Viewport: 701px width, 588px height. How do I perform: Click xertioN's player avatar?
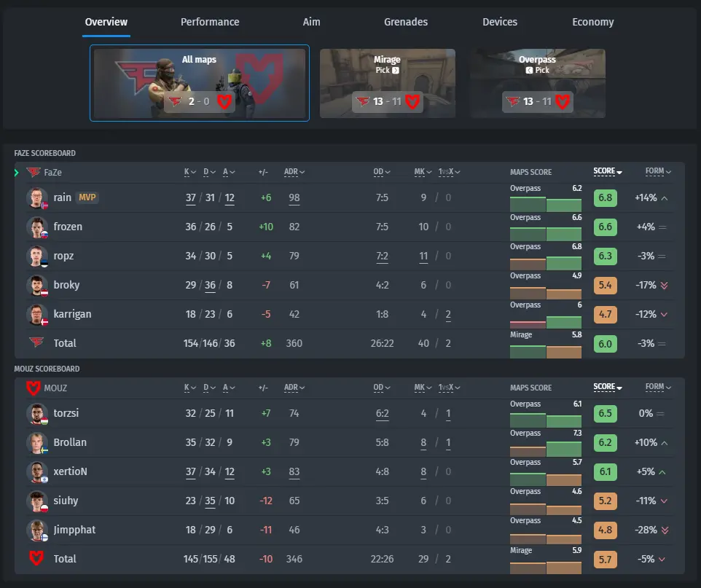(x=36, y=471)
